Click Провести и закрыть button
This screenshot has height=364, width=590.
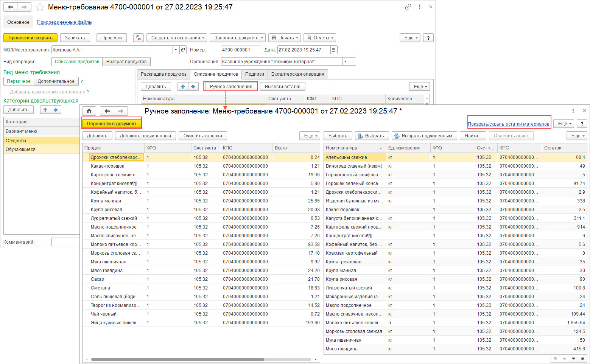(x=31, y=38)
